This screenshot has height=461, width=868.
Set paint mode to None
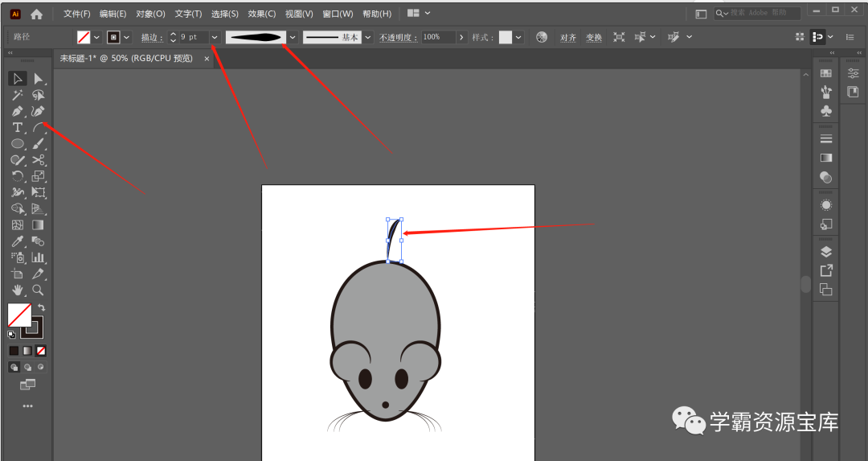[41, 351]
